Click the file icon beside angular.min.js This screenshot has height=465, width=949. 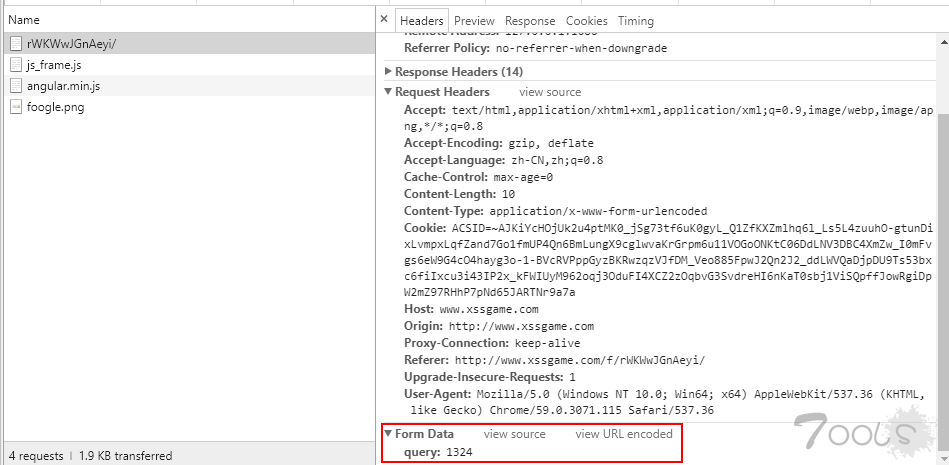point(16,86)
